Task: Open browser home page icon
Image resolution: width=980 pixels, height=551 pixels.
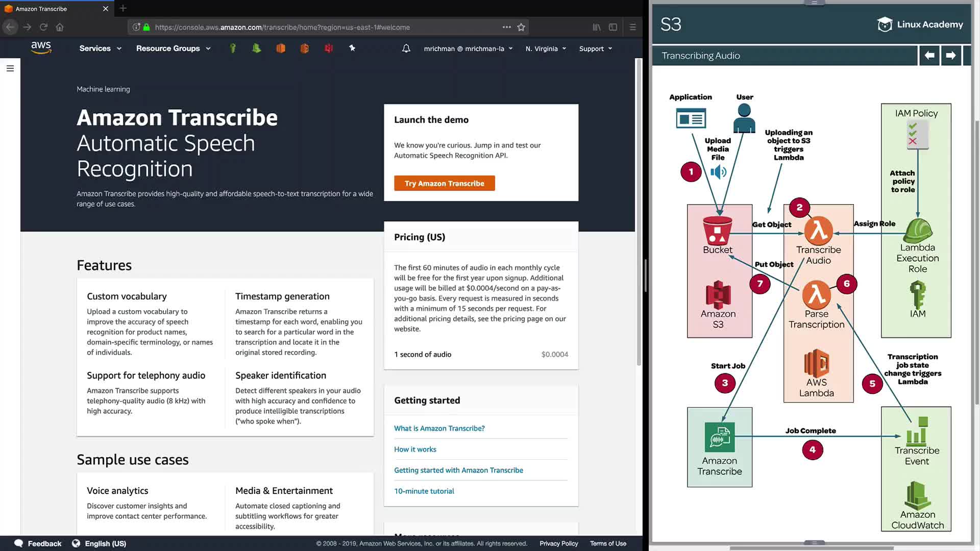Action: pos(60,27)
